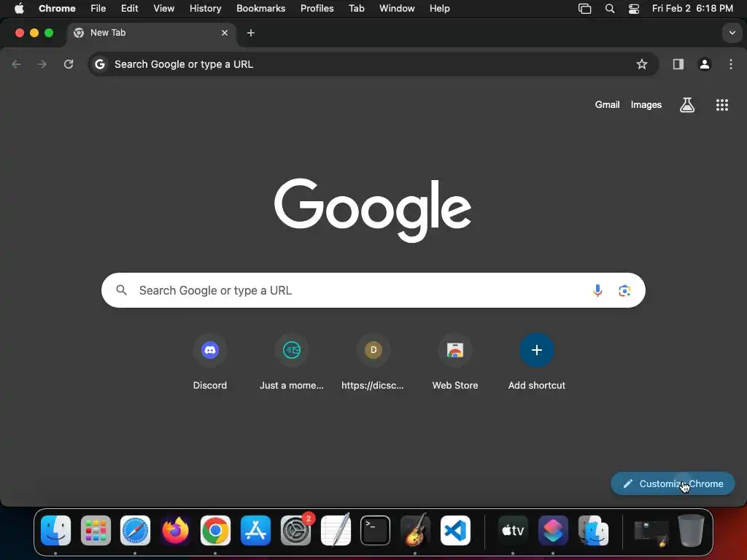Open the Edit menu
Screen dimensions: 747x560
coord(130,9)
